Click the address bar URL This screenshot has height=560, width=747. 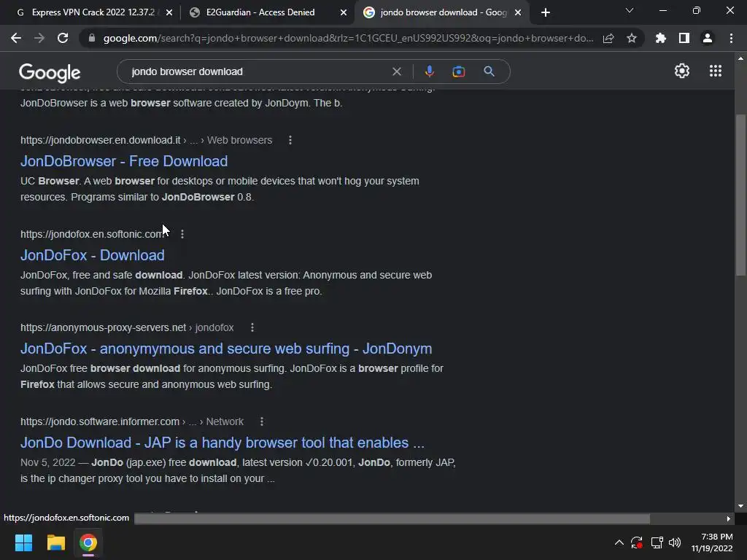coord(348,38)
